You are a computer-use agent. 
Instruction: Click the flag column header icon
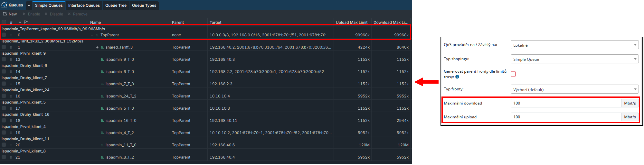26,22
